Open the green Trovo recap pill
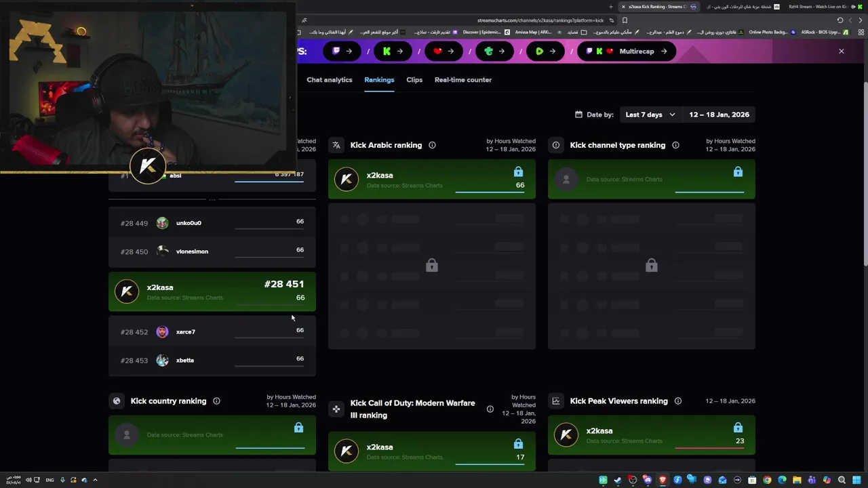This screenshot has width=868, height=488. click(x=494, y=51)
